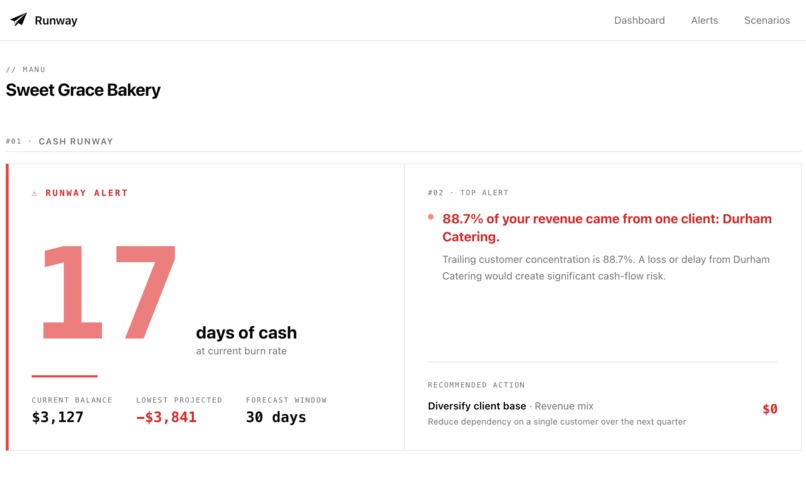
Task: Click the Runway paper plane logo icon
Action: (19, 20)
